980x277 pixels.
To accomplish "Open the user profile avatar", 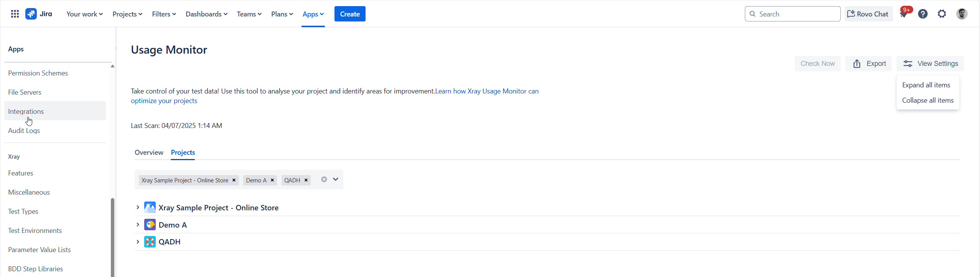I will click(x=962, y=14).
